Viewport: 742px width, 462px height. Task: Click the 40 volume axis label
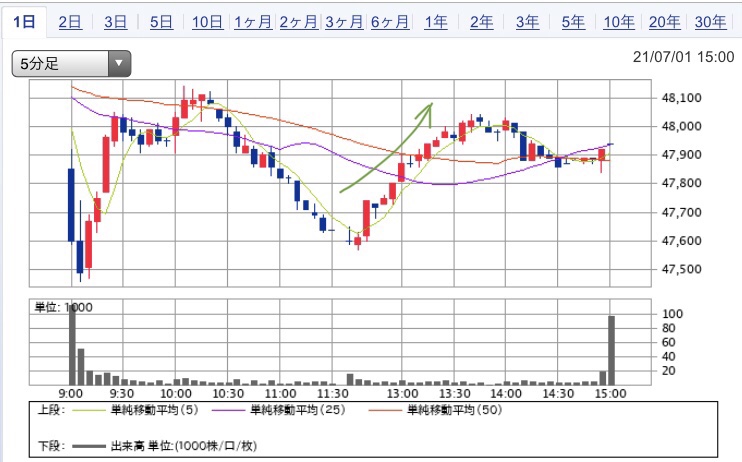(669, 356)
